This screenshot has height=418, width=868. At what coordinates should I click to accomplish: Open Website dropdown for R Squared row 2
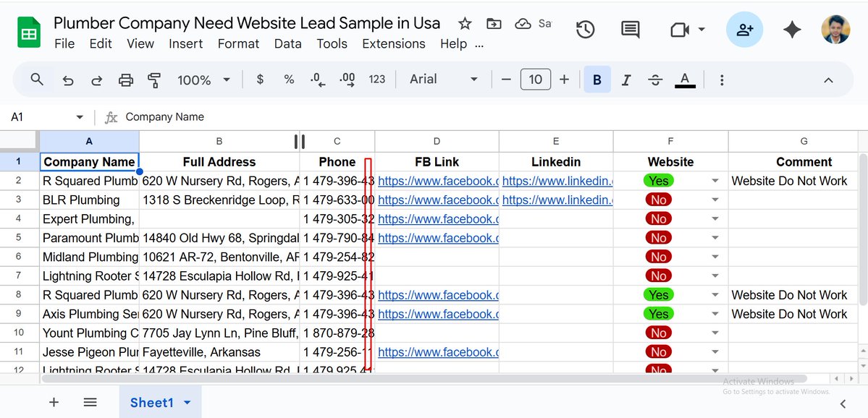(x=715, y=181)
